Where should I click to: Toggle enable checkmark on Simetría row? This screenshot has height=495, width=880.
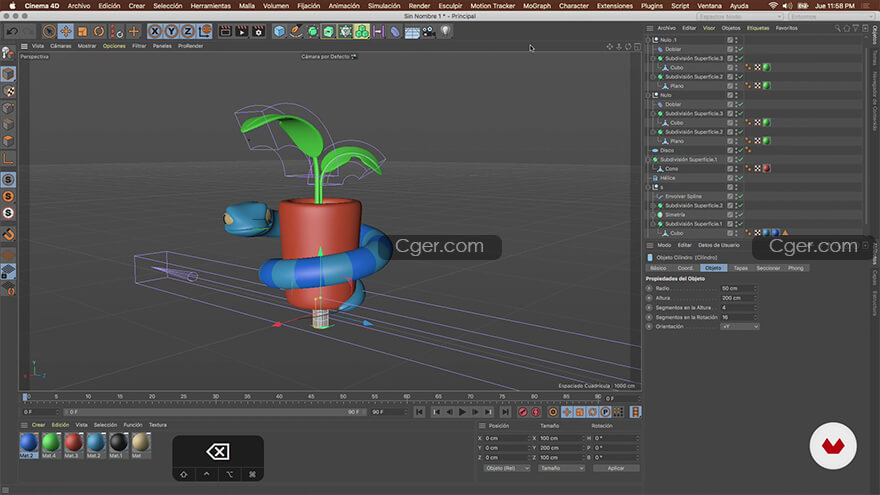(x=741, y=215)
